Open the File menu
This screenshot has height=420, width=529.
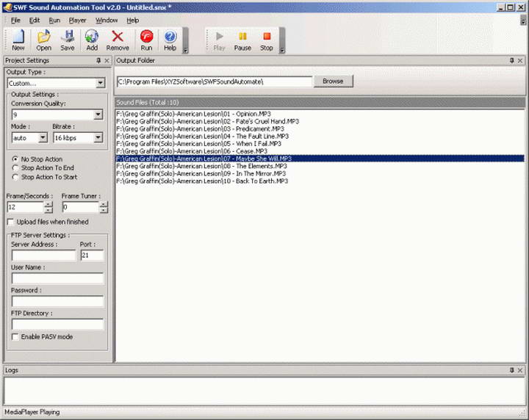(x=15, y=21)
